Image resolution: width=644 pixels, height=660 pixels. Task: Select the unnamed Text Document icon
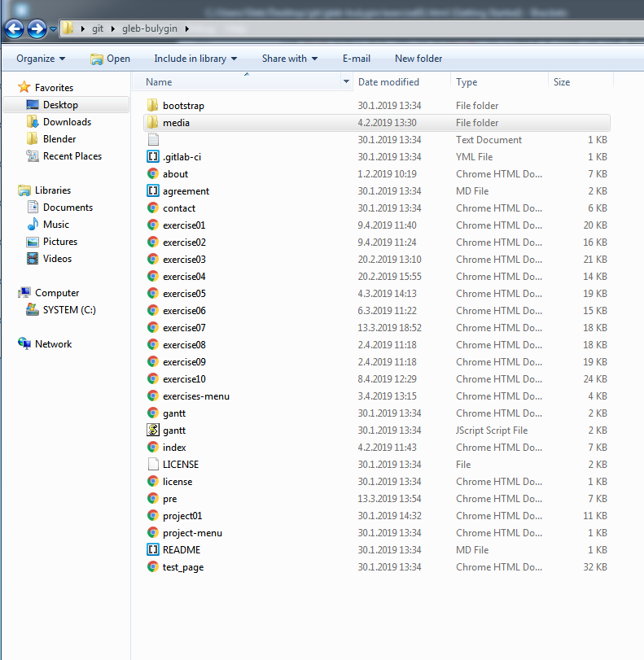click(x=153, y=140)
